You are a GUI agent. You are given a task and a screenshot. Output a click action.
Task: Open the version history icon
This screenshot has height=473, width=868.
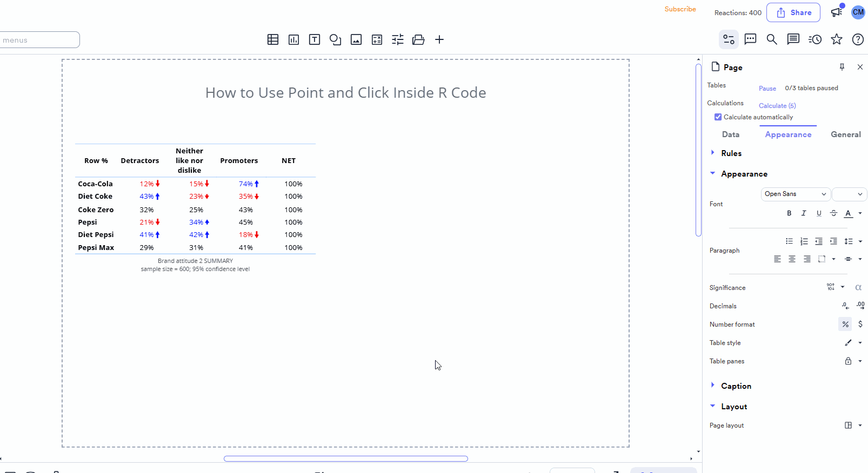pyautogui.click(x=815, y=39)
